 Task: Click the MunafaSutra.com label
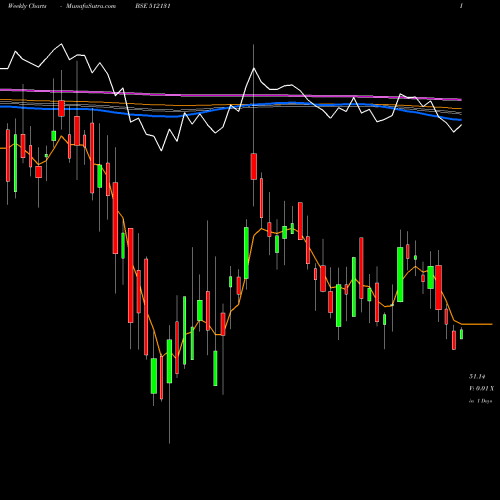click(x=91, y=6)
